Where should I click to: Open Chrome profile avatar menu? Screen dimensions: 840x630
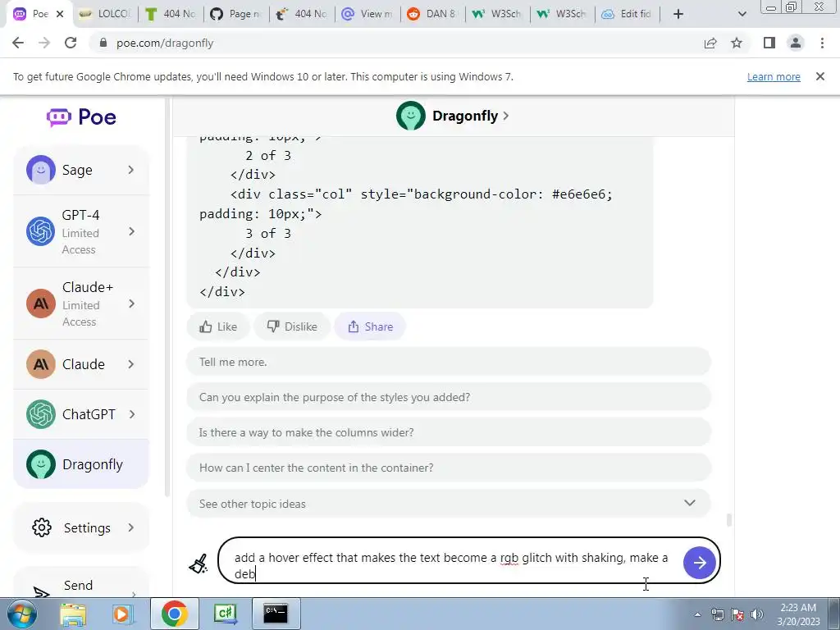796,43
